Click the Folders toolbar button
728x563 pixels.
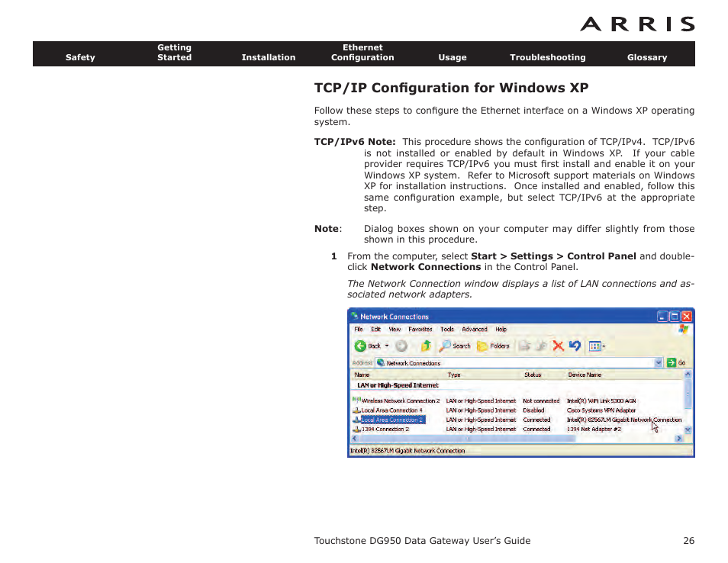[x=493, y=346]
